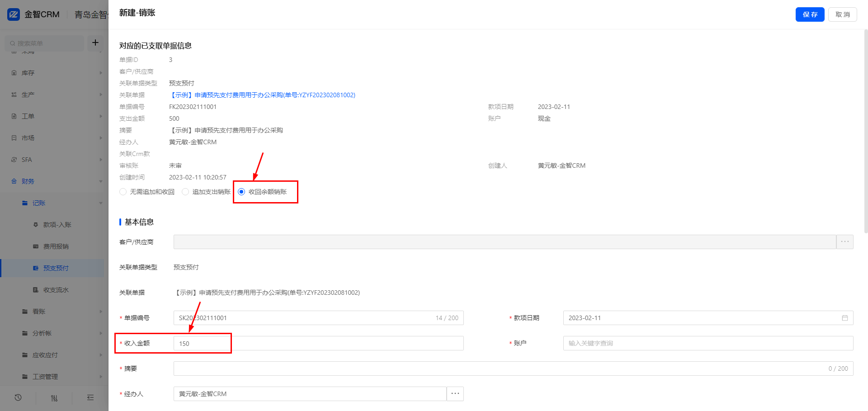
Task: Click the 费用报销 card icon
Action: (x=36, y=246)
